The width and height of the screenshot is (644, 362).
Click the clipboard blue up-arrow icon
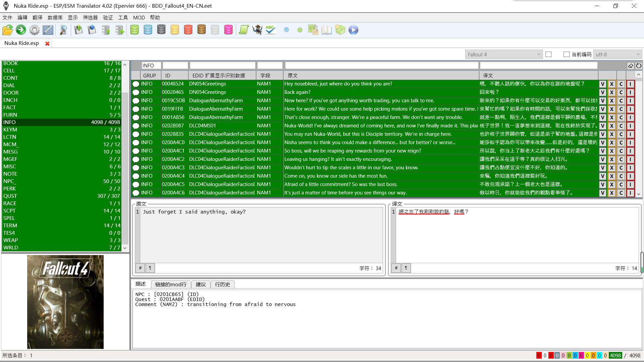tap(92, 30)
